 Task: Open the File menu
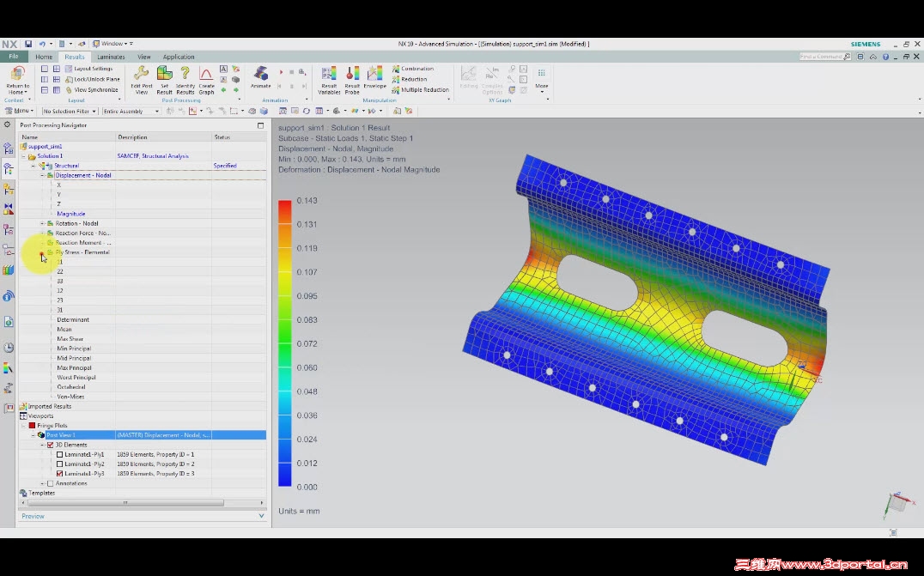coord(14,57)
